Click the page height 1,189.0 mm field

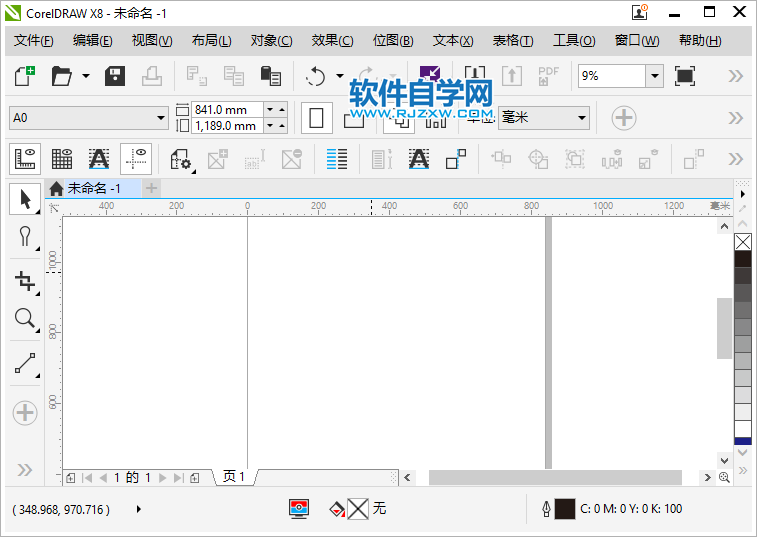coord(227,126)
